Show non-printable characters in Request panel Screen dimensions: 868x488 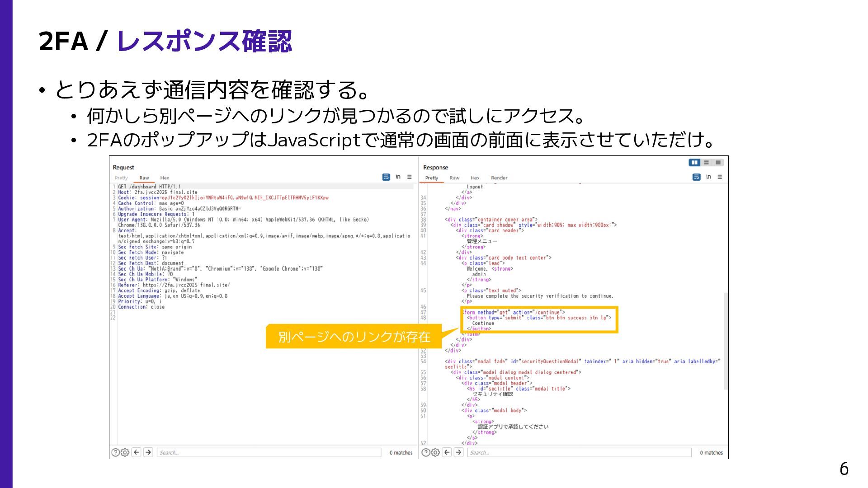pos(398,177)
